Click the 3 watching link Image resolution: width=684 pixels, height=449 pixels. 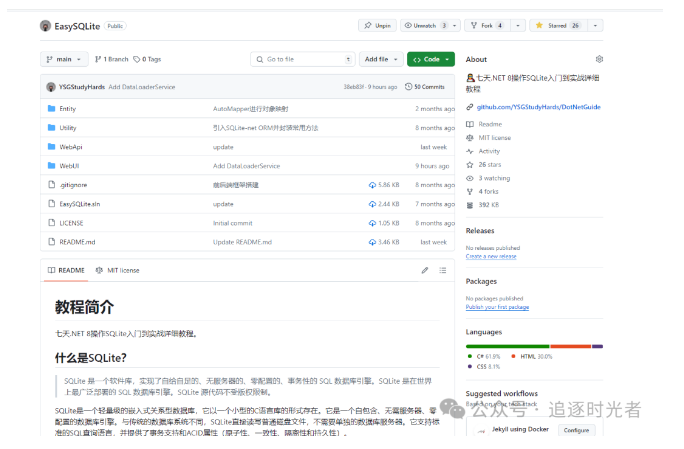coord(494,178)
